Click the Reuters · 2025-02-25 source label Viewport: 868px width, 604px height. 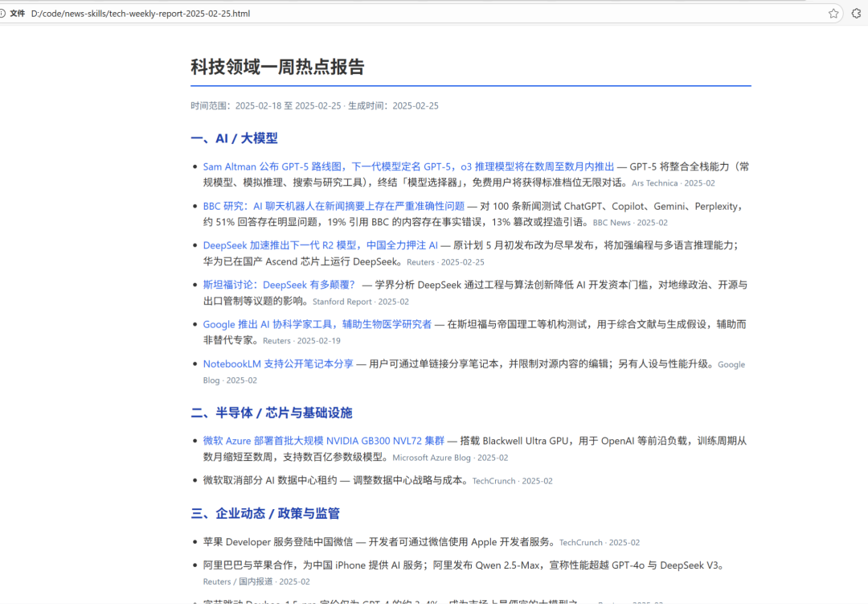(x=445, y=262)
